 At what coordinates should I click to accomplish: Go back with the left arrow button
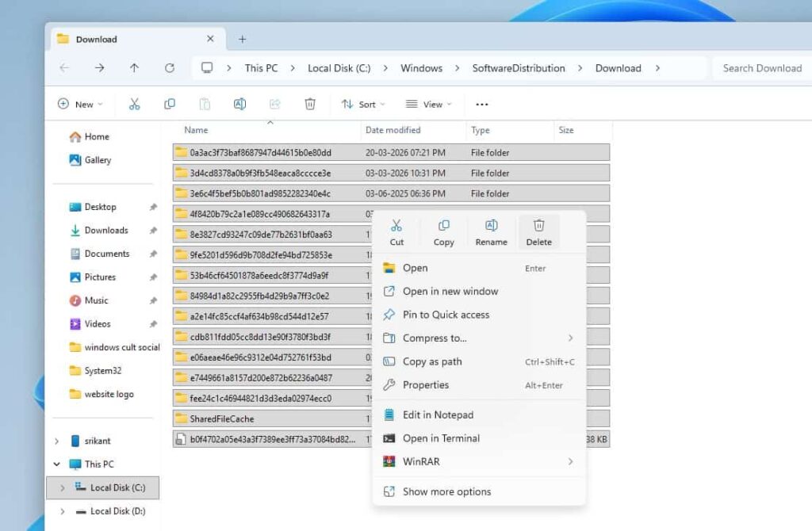(64, 68)
